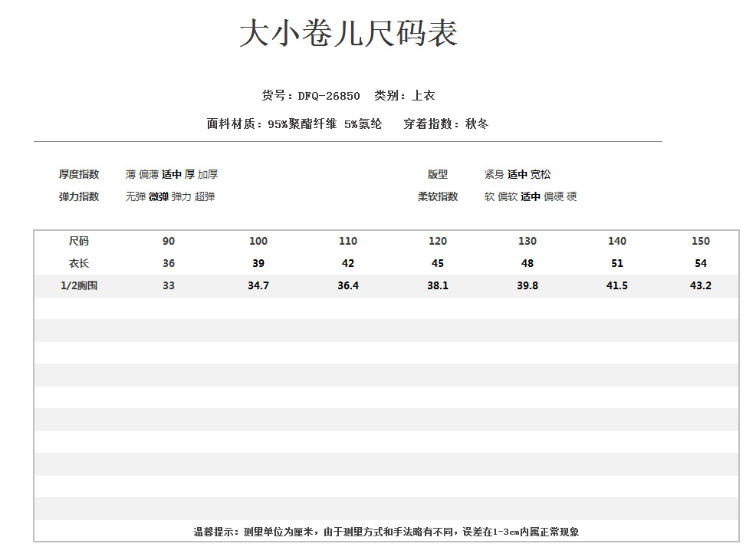The height and width of the screenshot is (557, 756).
Task: Click garment length value 36
Action: click(169, 263)
